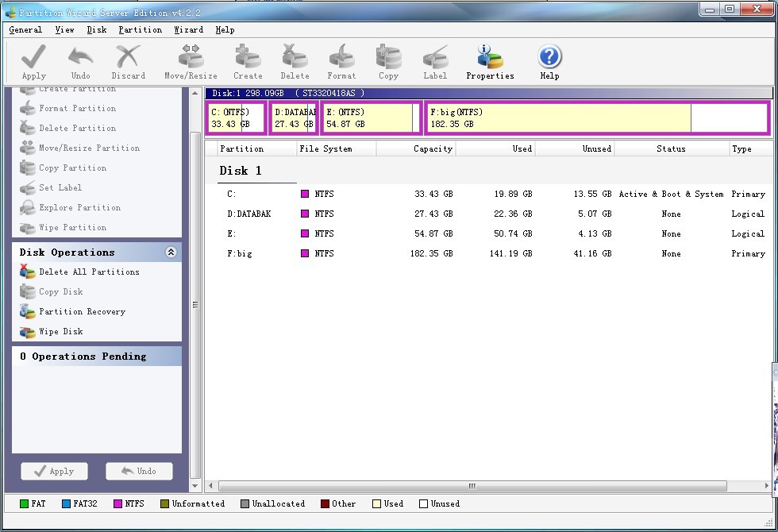Collapse the Disk Operations panel
Viewport: 778px width, 532px height.
tap(171, 253)
